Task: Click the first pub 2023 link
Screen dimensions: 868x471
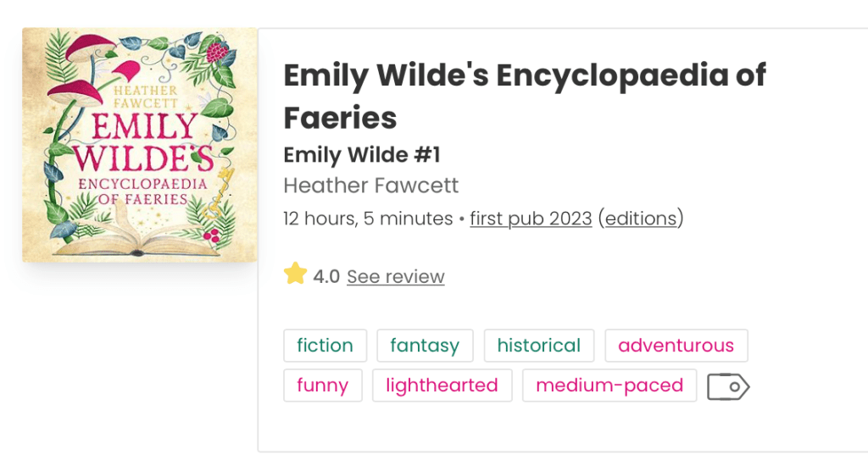Action: click(531, 219)
